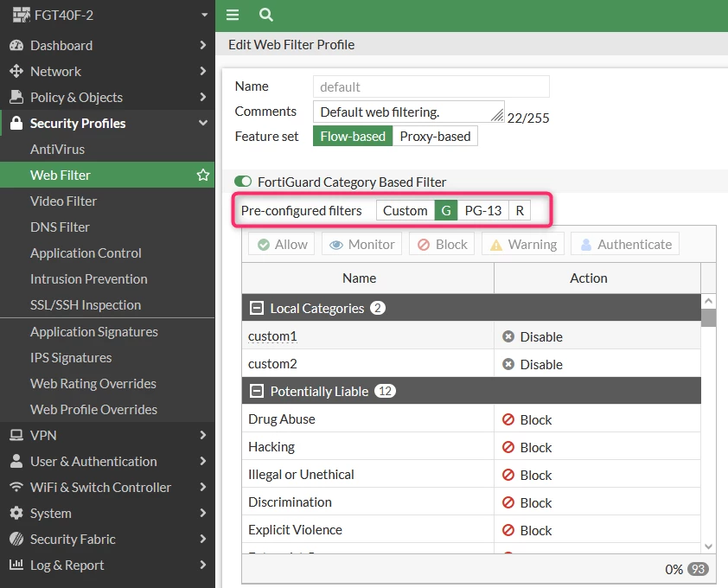Viewport: 728px width, 588px height.
Task: Collapse the Potentially Liable group
Action: point(256,391)
